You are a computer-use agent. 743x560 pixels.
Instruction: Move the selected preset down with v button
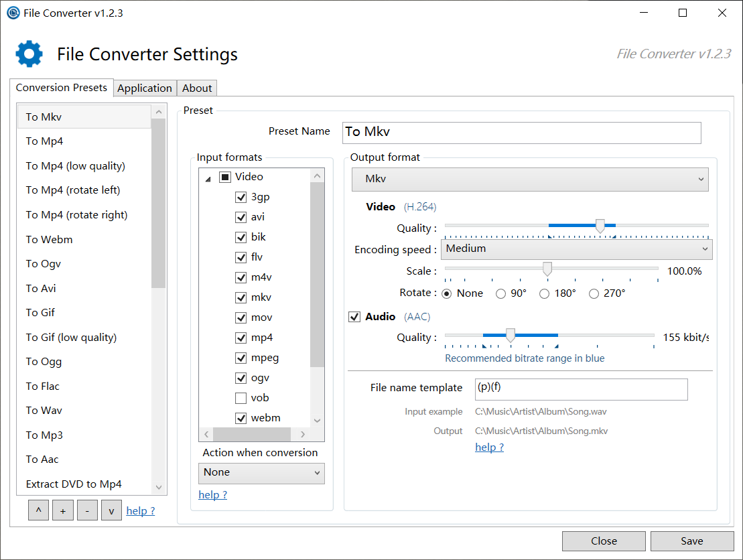tap(111, 510)
